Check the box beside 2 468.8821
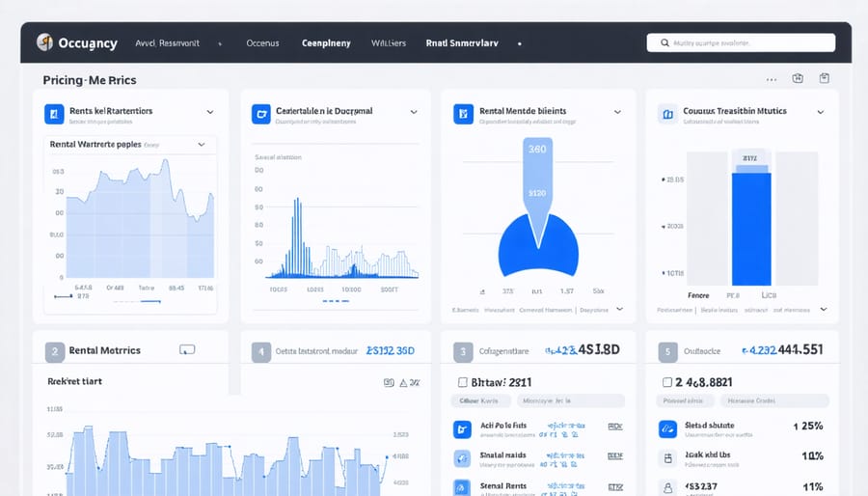This screenshot has width=868, height=496. click(x=666, y=382)
